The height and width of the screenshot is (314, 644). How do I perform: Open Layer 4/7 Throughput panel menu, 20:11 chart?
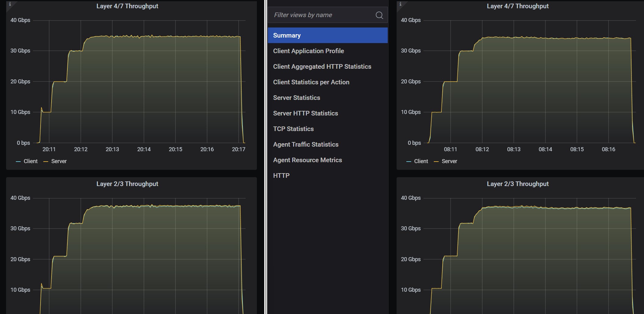[x=127, y=6]
